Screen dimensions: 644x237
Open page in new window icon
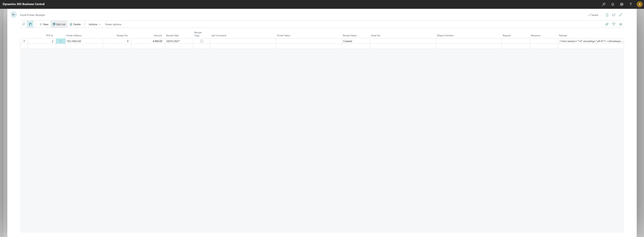point(614,15)
